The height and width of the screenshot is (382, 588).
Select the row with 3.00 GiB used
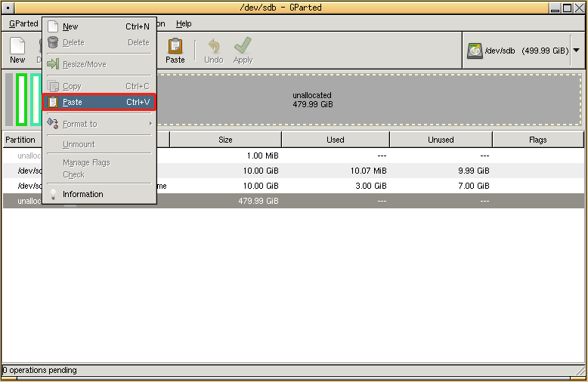[x=302, y=186]
